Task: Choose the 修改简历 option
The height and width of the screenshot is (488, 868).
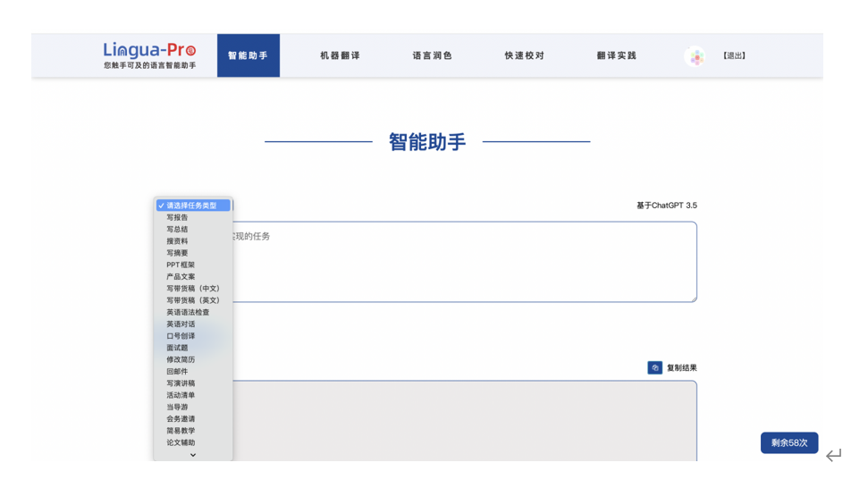Action: pos(181,359)
